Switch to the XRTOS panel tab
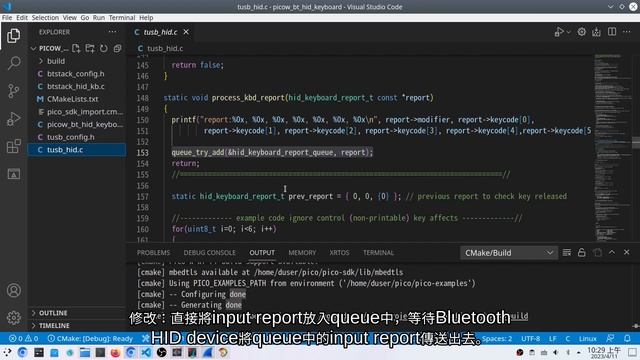This screenshot has height=360, width=640. coord(339,253)
